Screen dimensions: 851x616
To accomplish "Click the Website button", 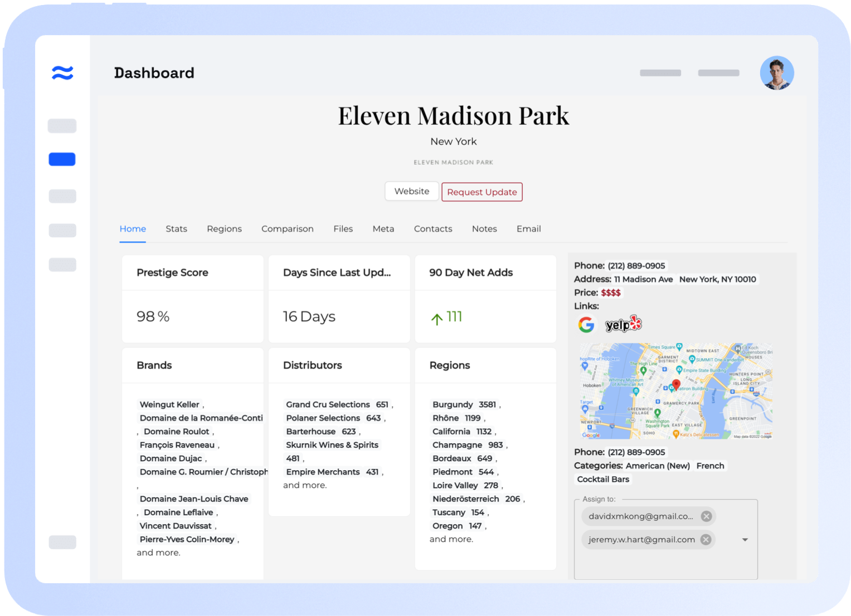I will [x=412, y=191].
